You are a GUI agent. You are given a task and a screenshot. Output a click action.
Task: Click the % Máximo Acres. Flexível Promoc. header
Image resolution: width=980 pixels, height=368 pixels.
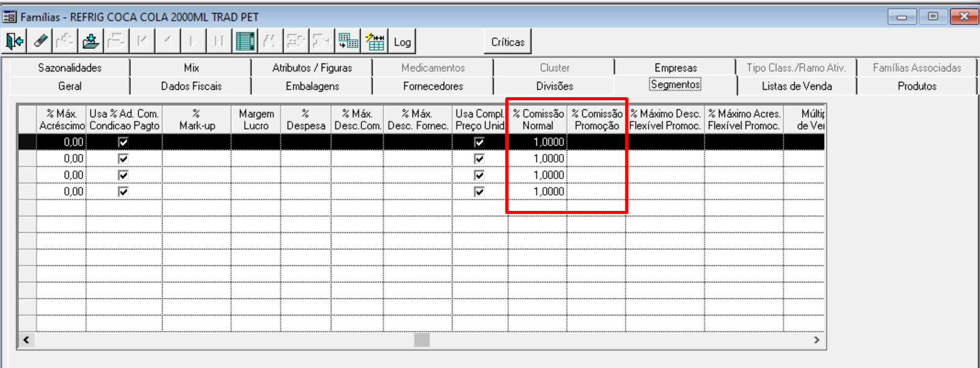coord(744,119)
